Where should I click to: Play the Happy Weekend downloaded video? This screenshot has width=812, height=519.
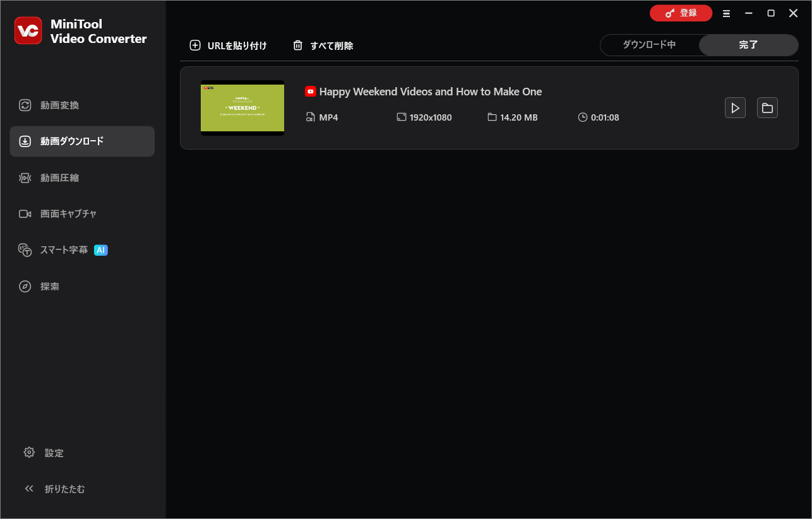735,107
